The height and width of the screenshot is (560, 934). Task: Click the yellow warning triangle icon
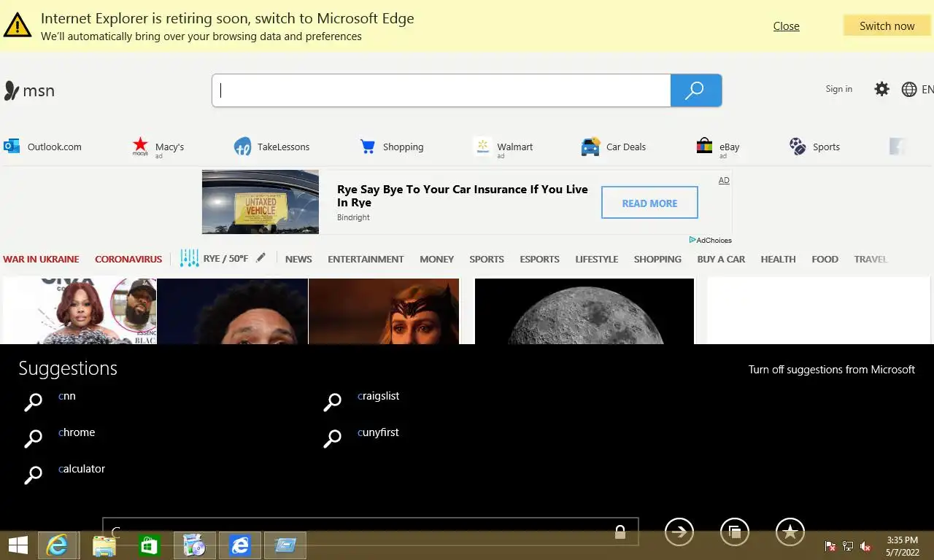18,25
